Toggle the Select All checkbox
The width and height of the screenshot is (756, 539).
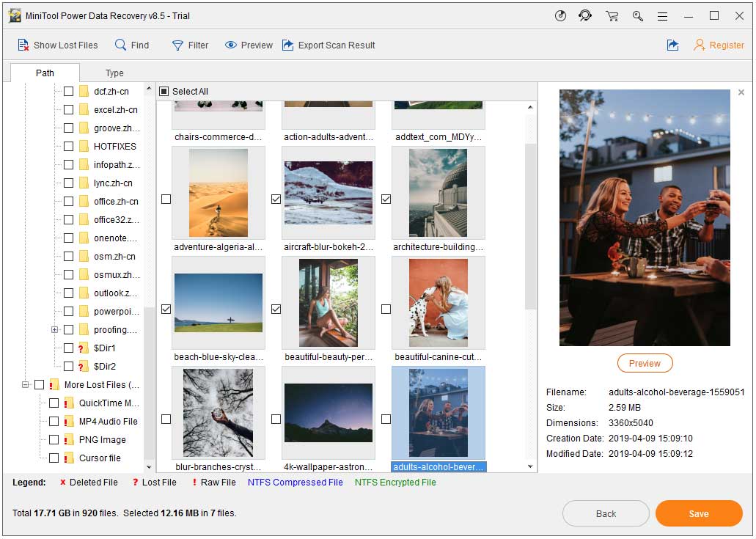164,92
